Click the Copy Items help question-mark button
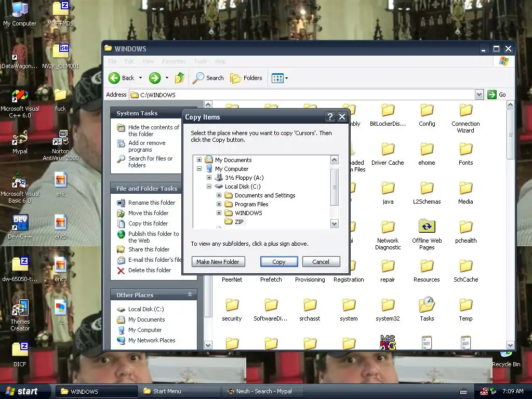The image size is (532, 399). click(x=330, y=117)
